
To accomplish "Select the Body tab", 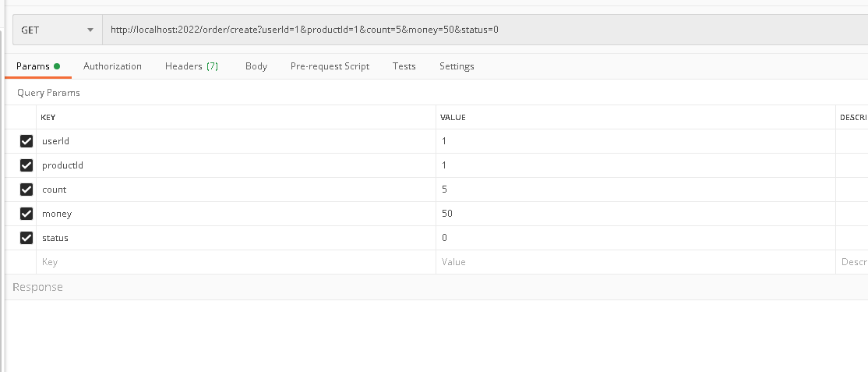I will tap(256, 66).
